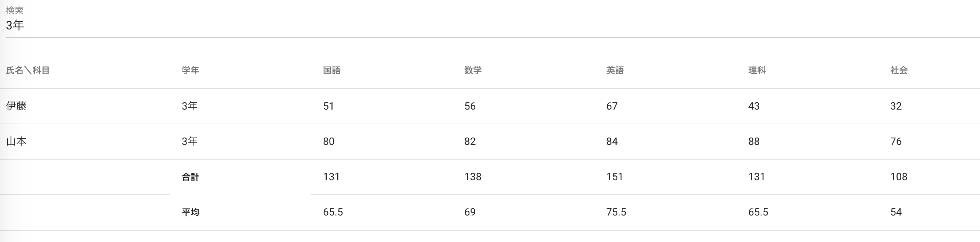Image resolution: width=980 pixels, height=242 pixels.
Task: Click 山本's 社会 score of 76
Action: [896, 141]
